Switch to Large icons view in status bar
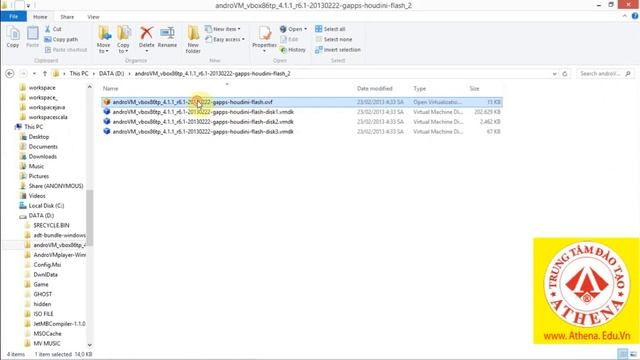This screenshot has height=360, width=640. click(x=633, y=354)
